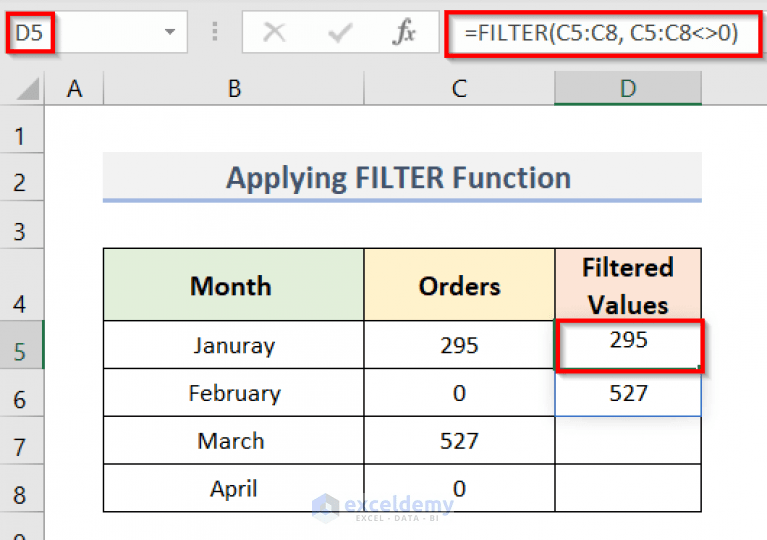
Task: Click the fill handle of cell D5
Action: coord(699,367)
